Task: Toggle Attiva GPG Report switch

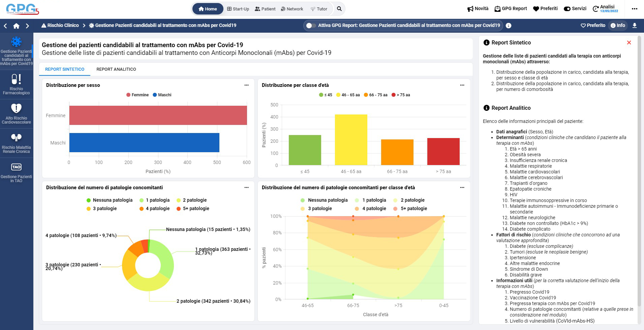Action: point(311,26)
